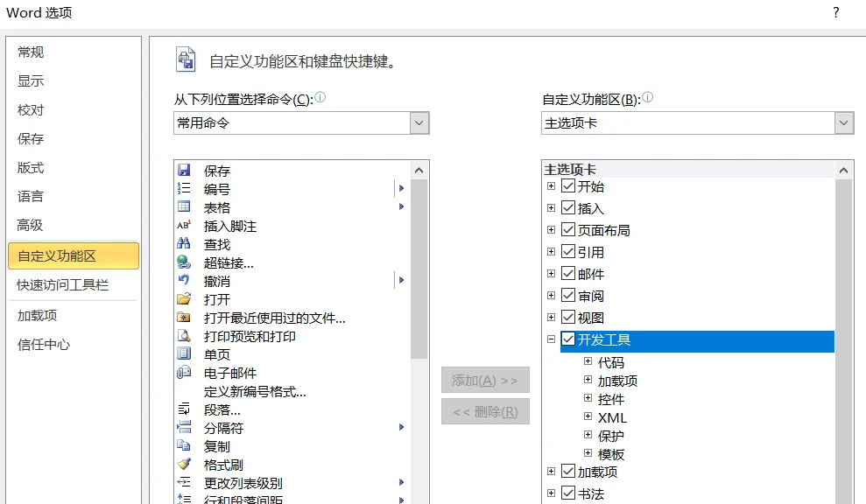Image resolution: width=866 pixels, height=504 pixels.
Task: Click the Table (表格) command icon
Action: click(184, 206)
